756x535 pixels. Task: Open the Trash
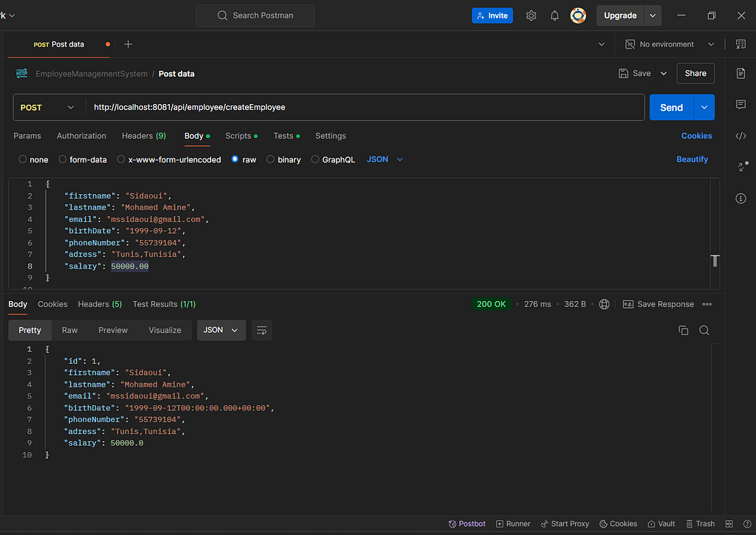[x=700, y=524]
